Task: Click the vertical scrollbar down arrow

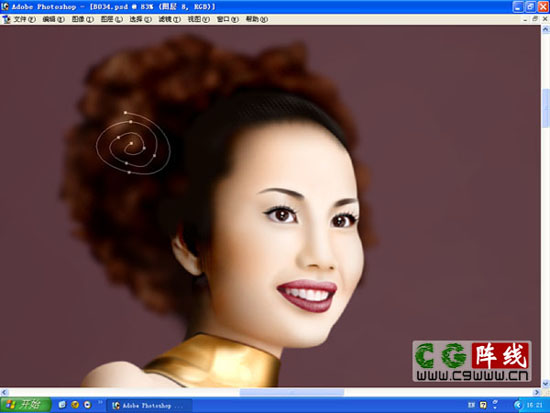Action: tap(545, 384)
